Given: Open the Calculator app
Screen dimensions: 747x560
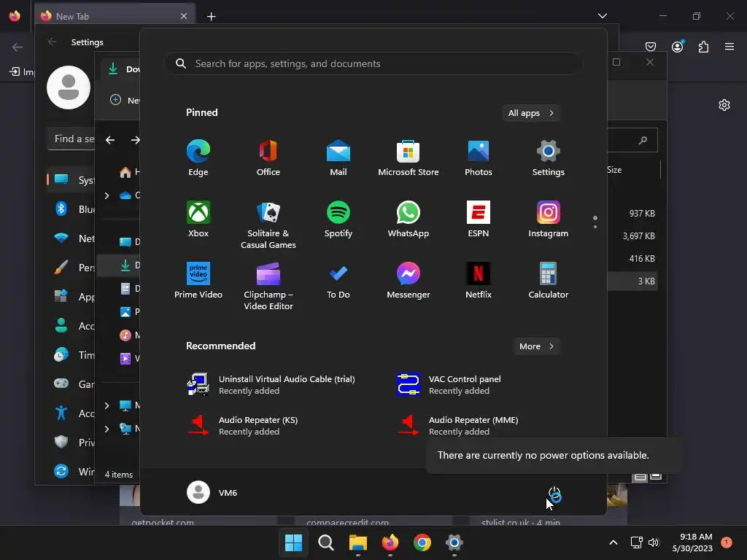Looking at the screenshot, I should (x=549, y=281).
